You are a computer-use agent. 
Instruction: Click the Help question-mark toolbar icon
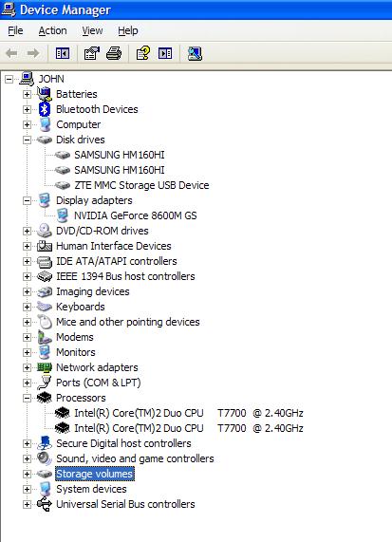tap(143, 53)
